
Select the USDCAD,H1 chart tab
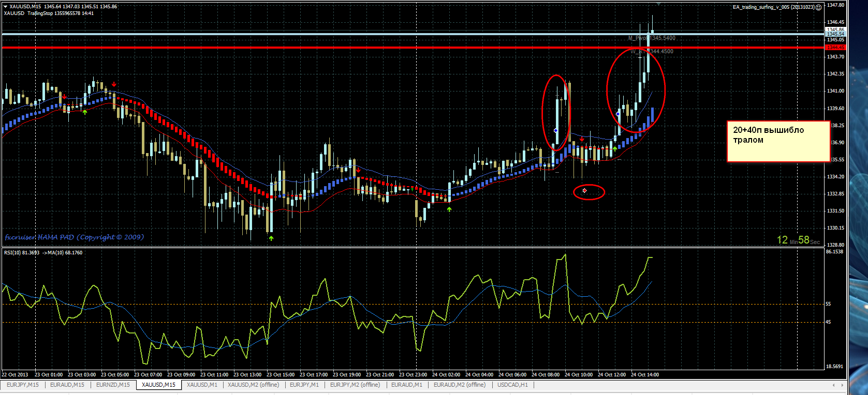click(512, 385)
